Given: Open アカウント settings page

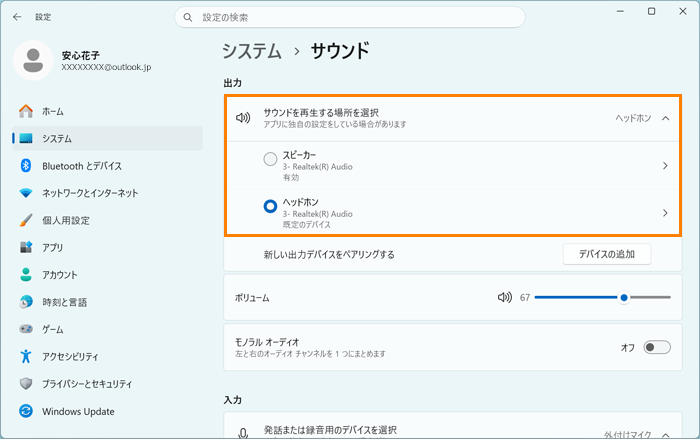Looking at the screenshot, I should (107, 275).
